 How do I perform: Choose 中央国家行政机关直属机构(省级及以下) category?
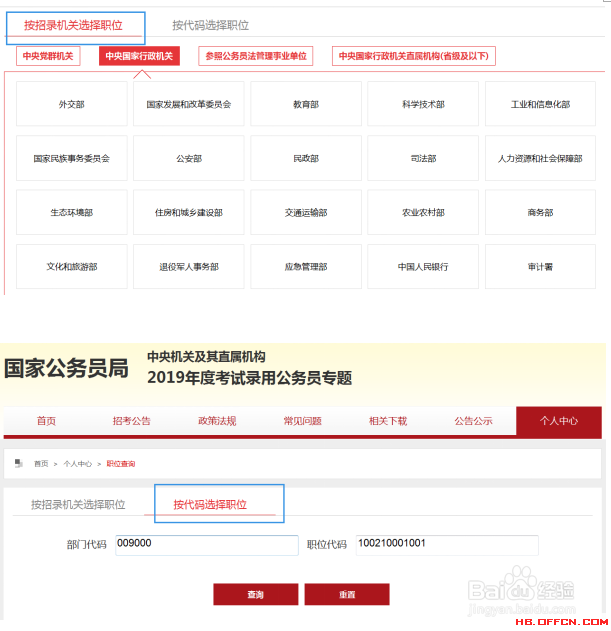coord(414,56)
